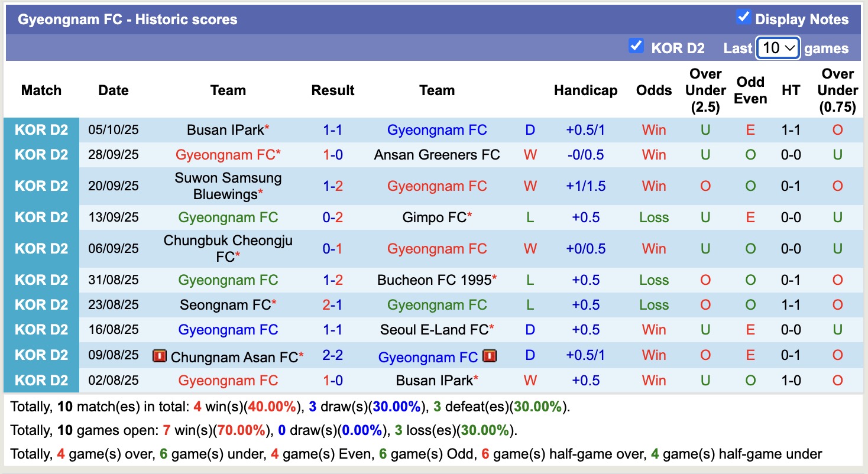The width and height of the screenshot is (868, 474).
Task: Click the Ansan Greeners FC team link
Action: pos(437,154)
